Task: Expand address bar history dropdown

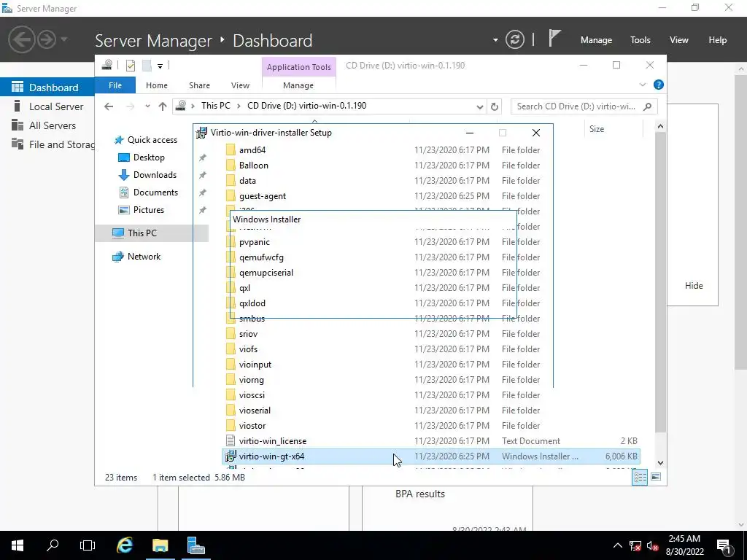Action: (480, 106)
